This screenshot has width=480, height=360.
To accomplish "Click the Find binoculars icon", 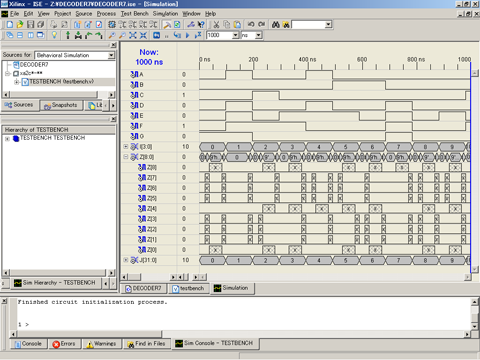I will (x=275, y=24).
